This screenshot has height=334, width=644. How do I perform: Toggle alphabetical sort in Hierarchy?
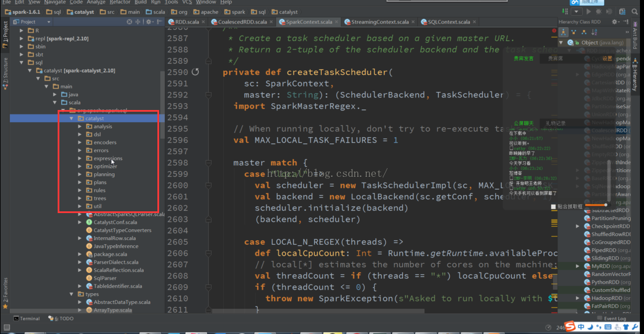[594, 32]
